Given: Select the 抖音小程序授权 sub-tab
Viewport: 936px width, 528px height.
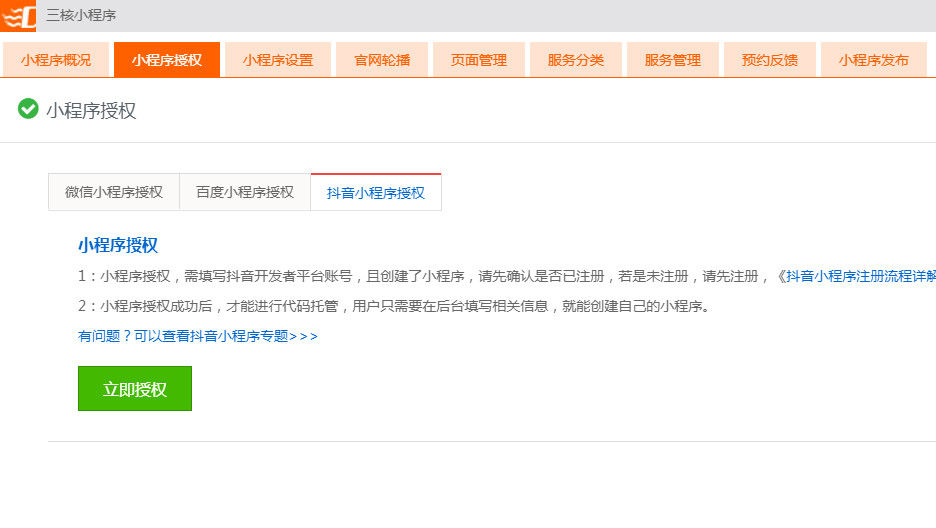Looking at the screenshot, I should [x=376, y=193].
